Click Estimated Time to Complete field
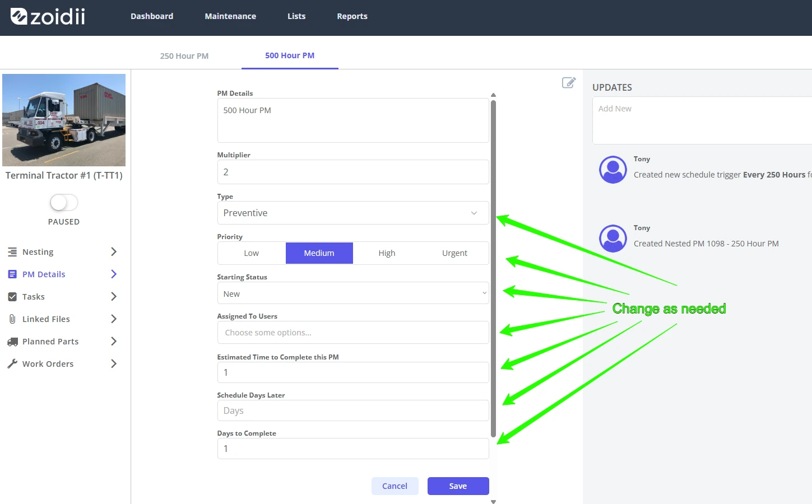The width and height of the screenshot is (812, 504). [353, 372]
